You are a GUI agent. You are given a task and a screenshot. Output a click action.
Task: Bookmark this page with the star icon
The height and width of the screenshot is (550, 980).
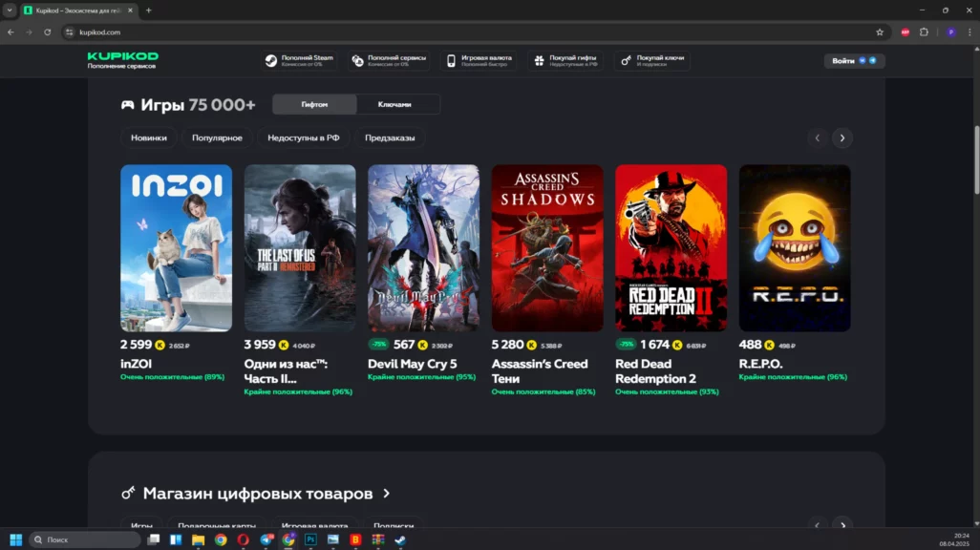(x=880, y=32)
